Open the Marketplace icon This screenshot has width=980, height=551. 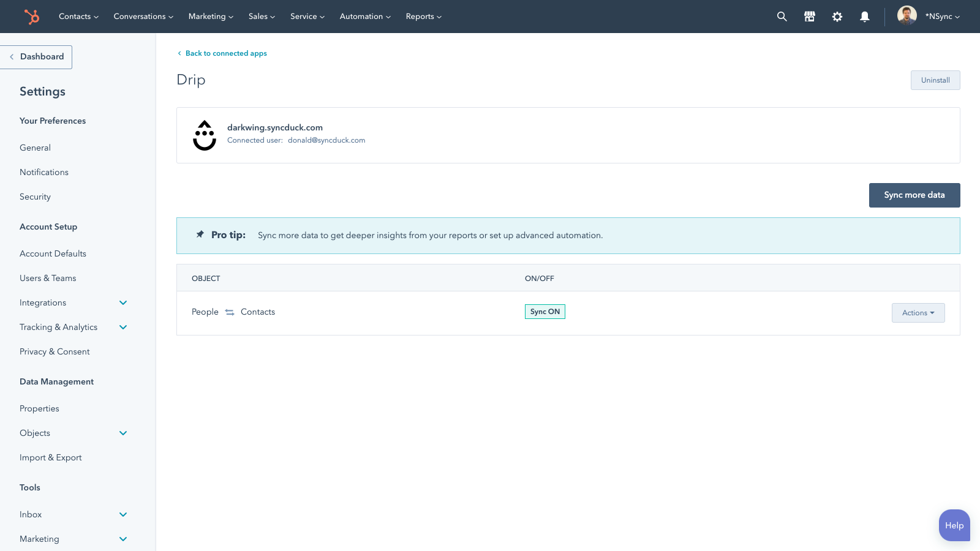pyautogui.click(x=809, y=17)
